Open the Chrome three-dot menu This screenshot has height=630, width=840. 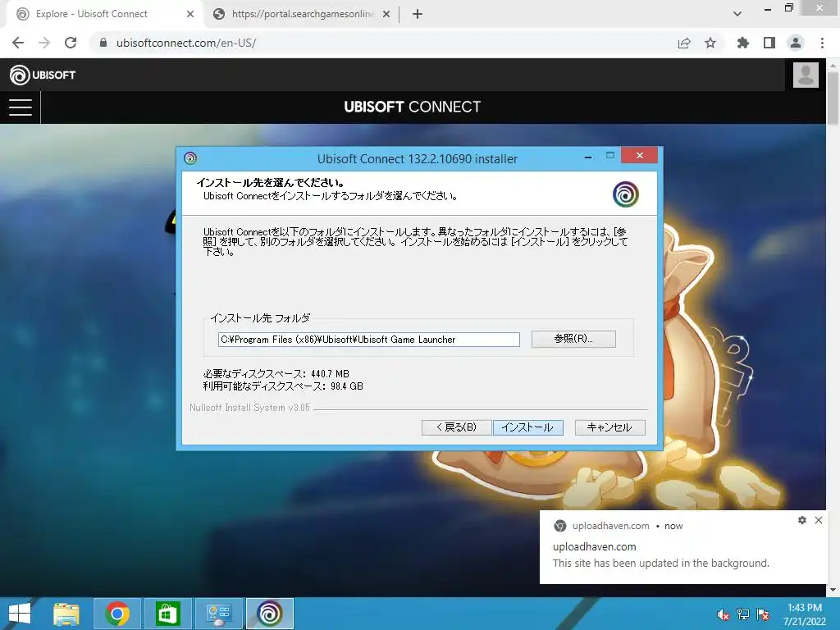tap(822, 43)
